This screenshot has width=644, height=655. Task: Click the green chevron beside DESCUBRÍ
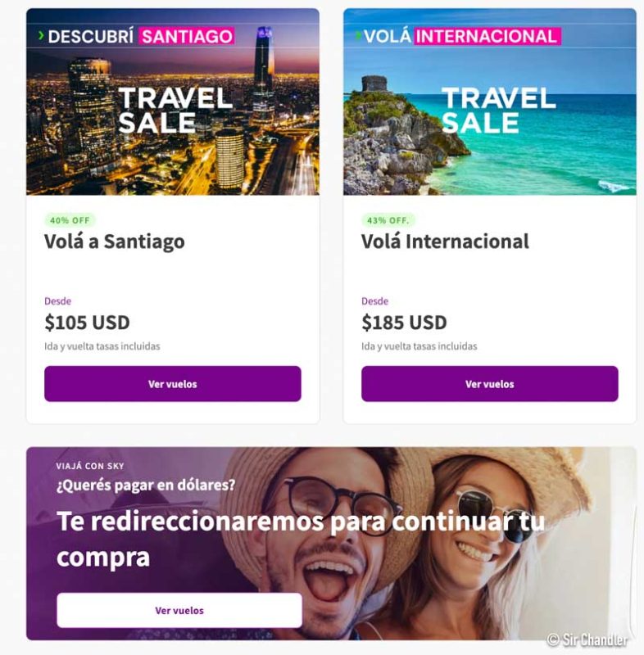click(x=41, y=35)
